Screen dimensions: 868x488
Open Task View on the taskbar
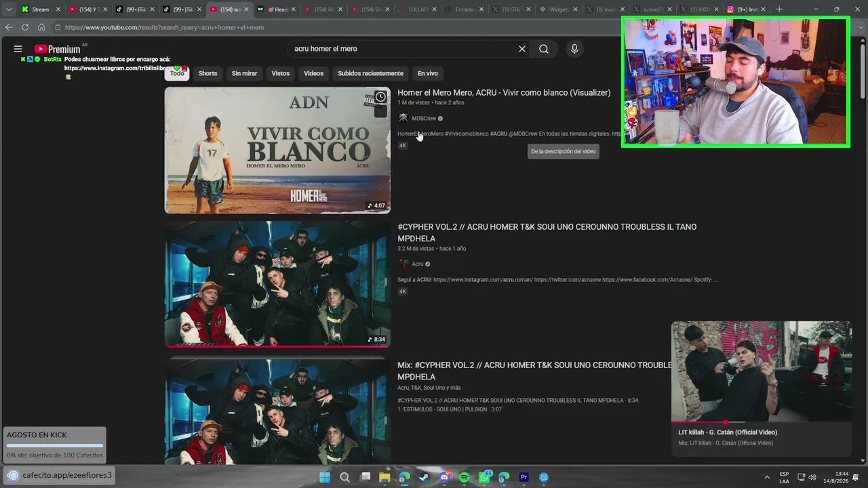click(366, 477)
